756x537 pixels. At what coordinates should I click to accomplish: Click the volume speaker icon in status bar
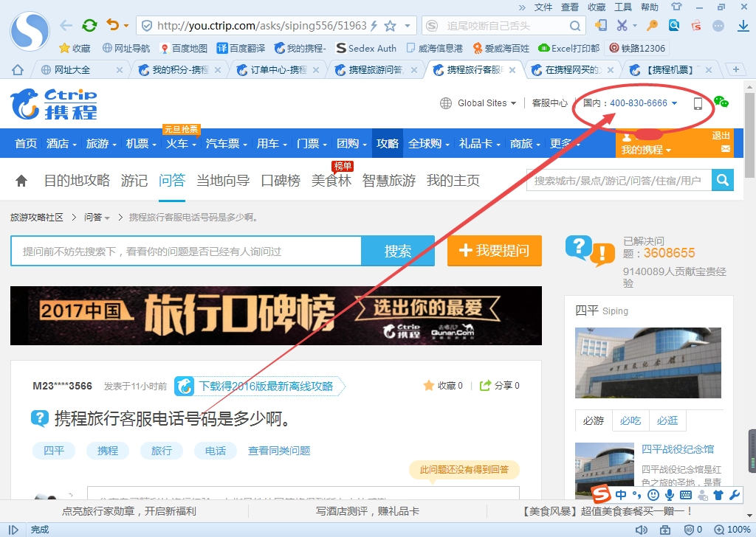642,530
